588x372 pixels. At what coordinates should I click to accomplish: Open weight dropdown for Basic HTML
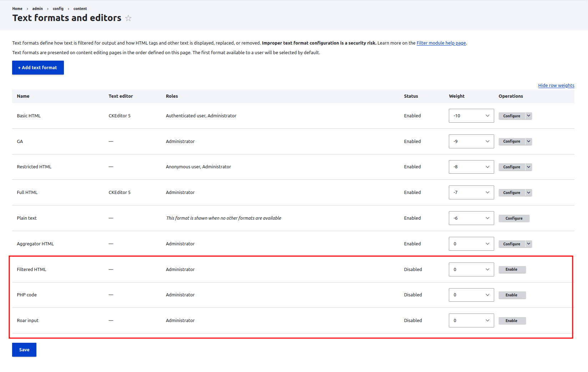pos(471,116)
